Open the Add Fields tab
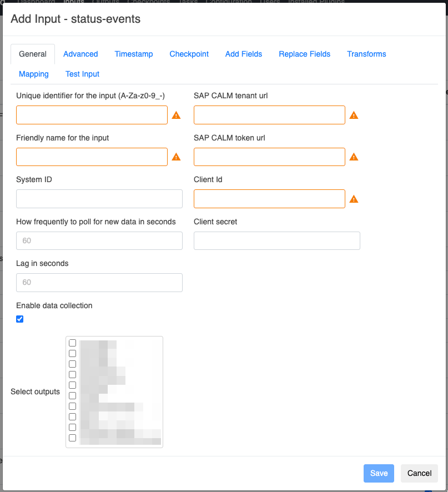The width and height of the screenshot is (448, 492). point(244,54)
